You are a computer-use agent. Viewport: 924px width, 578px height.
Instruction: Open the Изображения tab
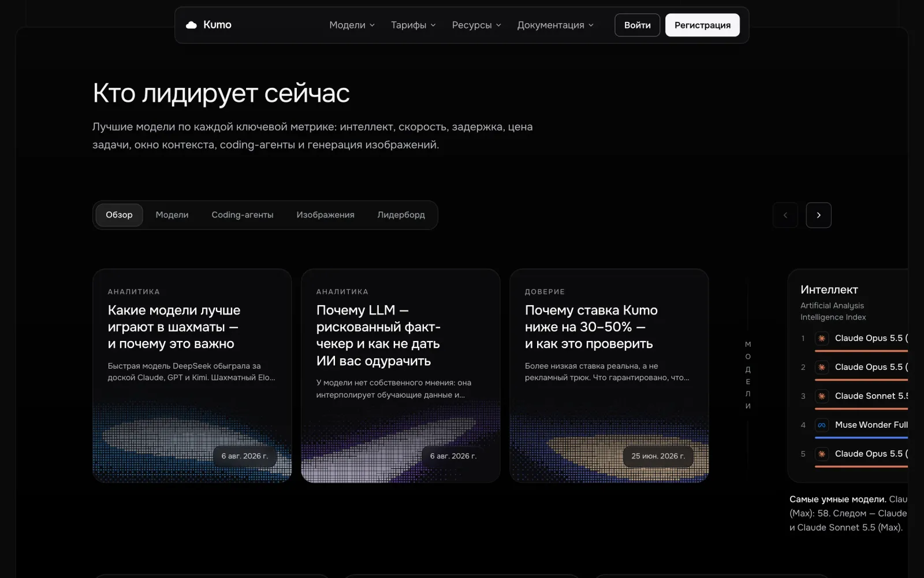pos(325,215)
